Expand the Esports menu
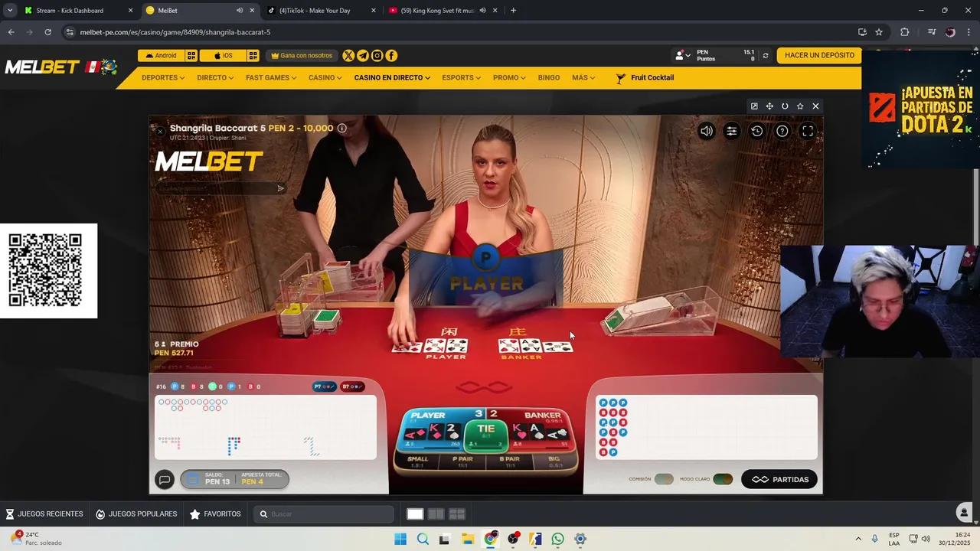The height and width of the screenshot is (551, 980). pos(462,78)
